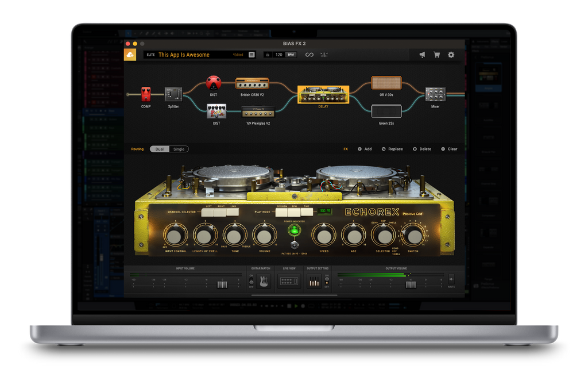The width and height of the screenshot is (588, 369).
Task: Flip the Echorex power toggle switch
Action: [295, 246]
